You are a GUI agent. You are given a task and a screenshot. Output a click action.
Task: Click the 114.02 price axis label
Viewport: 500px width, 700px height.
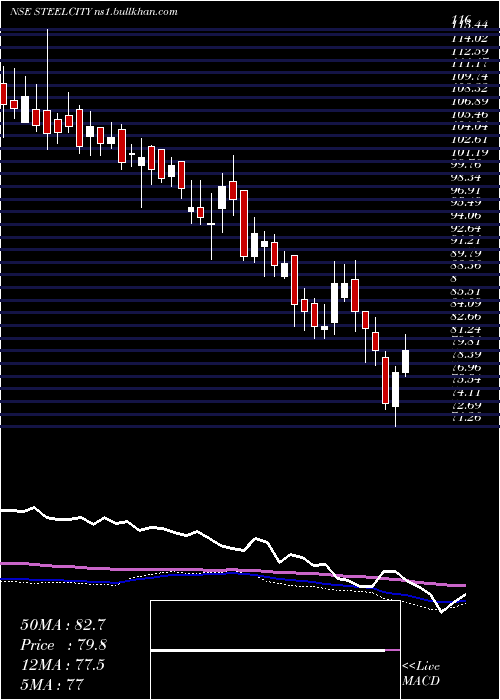pyautogui.click(x=469, y=39)
